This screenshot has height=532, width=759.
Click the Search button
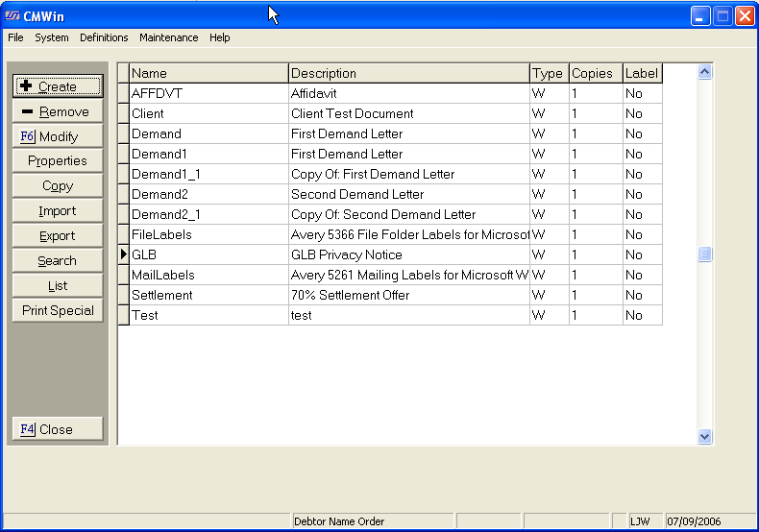point(58,261)
